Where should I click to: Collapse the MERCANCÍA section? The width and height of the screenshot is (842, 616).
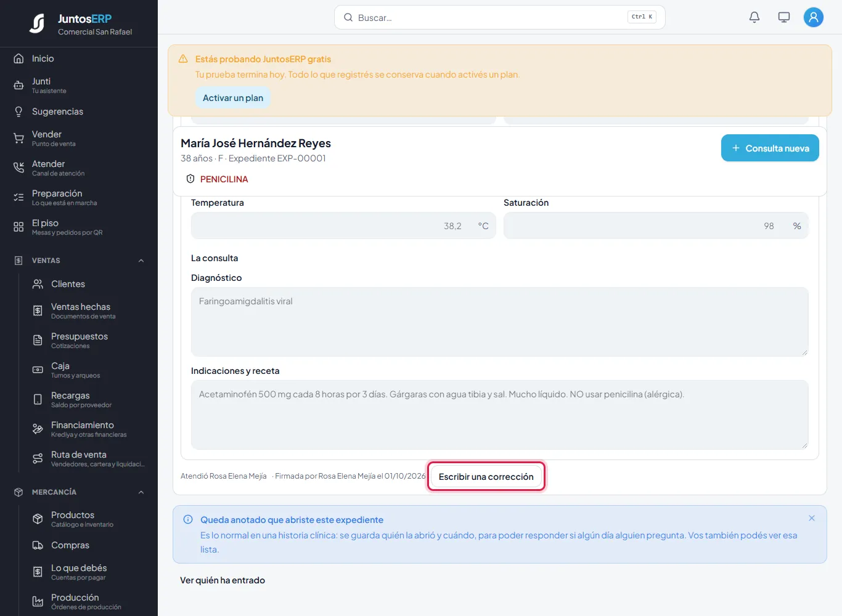[x=141, y=492]
